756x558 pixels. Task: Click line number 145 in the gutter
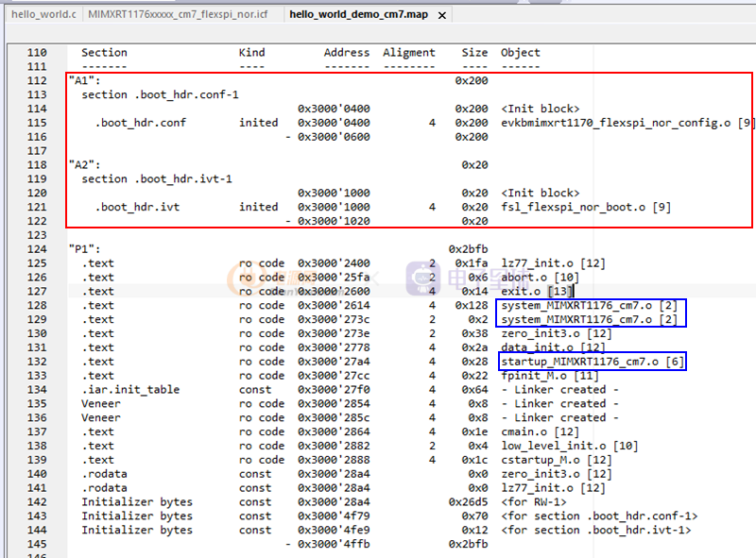[x=36, y=544]
